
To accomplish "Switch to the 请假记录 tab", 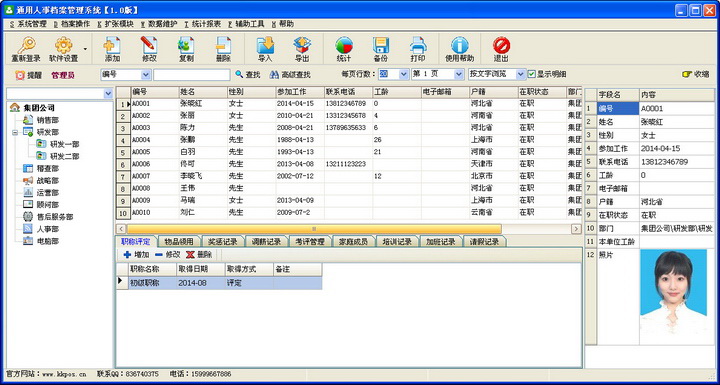I will coord(484,242).
